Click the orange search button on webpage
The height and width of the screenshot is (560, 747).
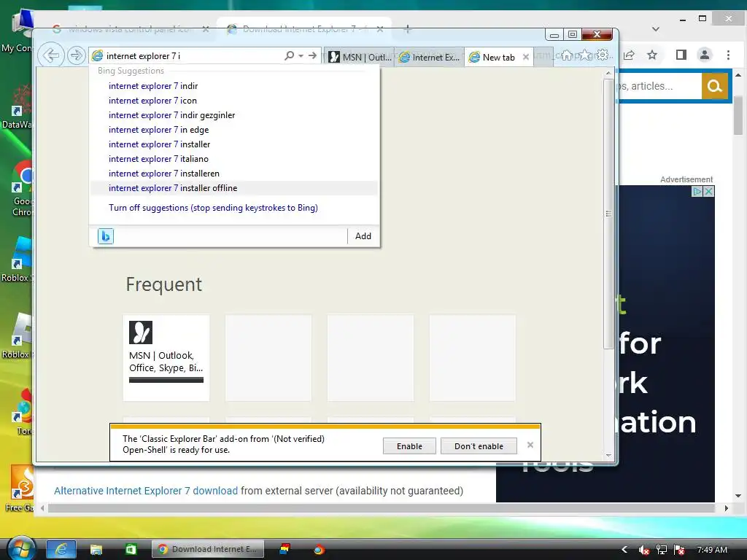[715, 86]
